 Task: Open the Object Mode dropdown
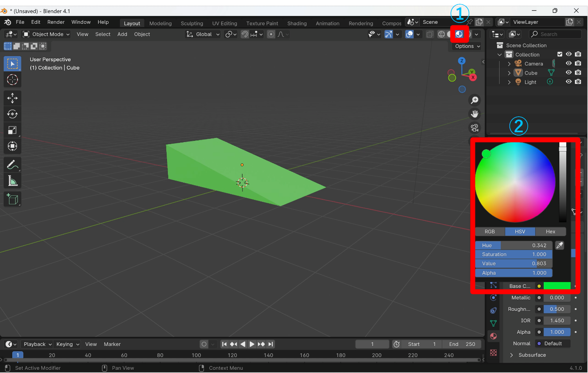(x=46, y=34)
